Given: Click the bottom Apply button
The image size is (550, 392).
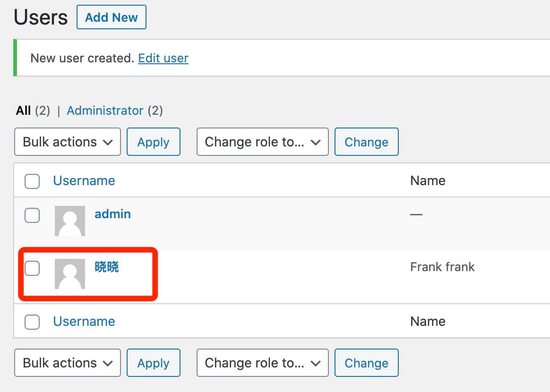Looking at the screenshot, I should coord(154,363).
